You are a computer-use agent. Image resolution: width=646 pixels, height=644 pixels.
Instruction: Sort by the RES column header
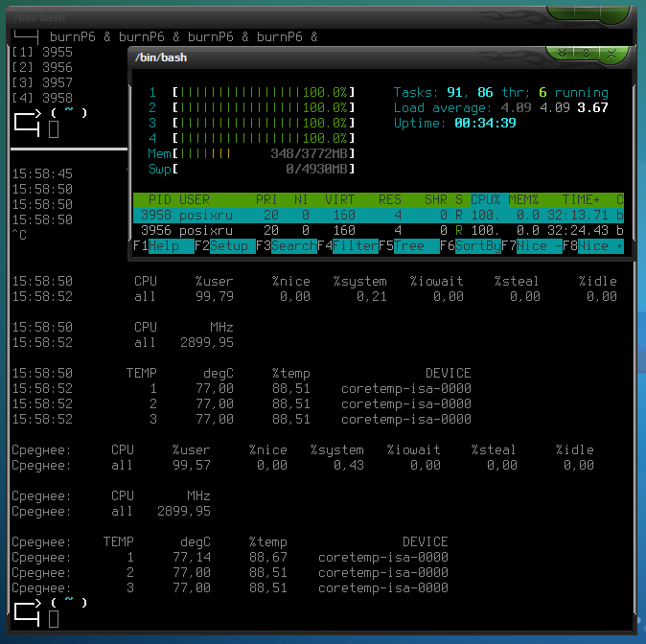390,200
